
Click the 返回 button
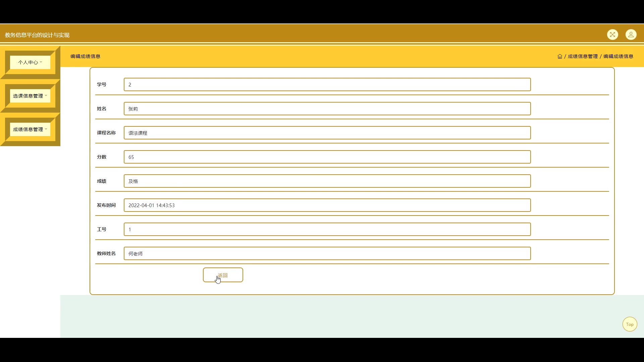click(x=223, y=275)
